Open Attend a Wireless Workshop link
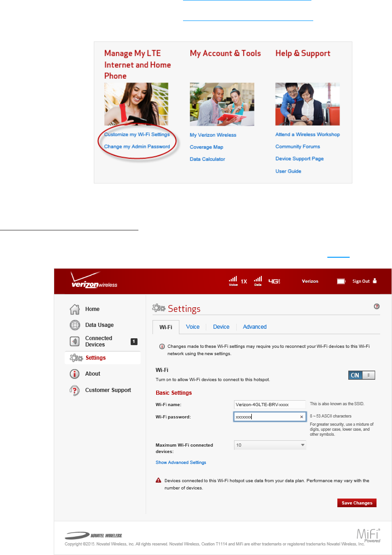Viewport: 392px width, 555px height. (307, 134)
